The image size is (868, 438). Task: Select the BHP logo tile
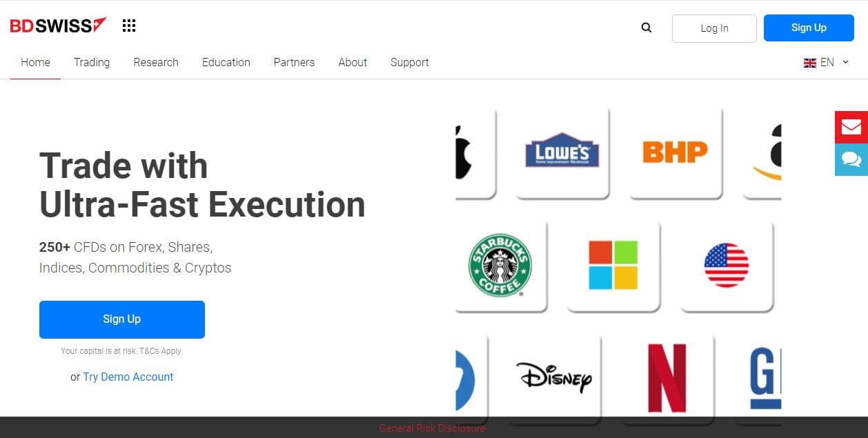pyautogui.click(x=675, y=152)
